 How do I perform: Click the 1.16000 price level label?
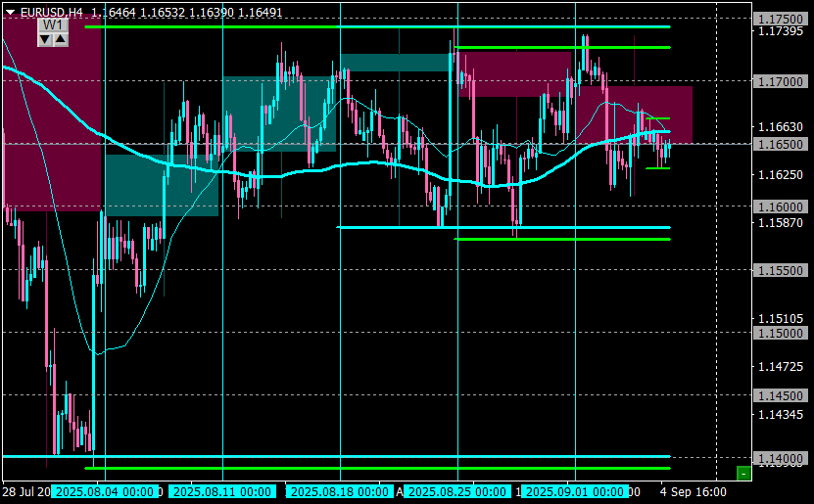[781, 206]
